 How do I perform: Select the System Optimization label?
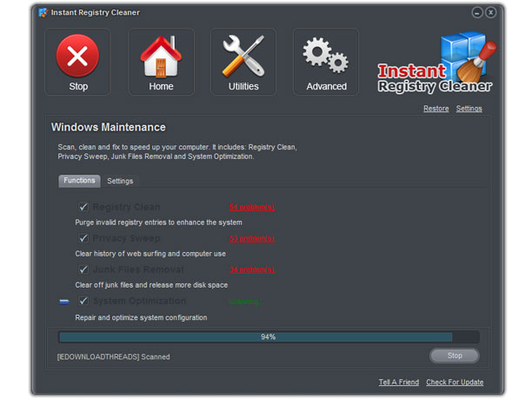(139, 301)
